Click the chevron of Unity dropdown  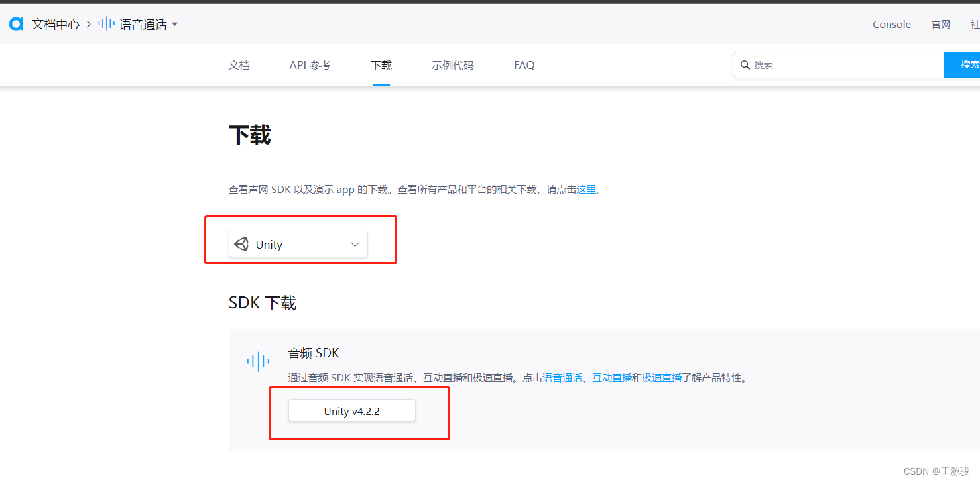point(355,245)
